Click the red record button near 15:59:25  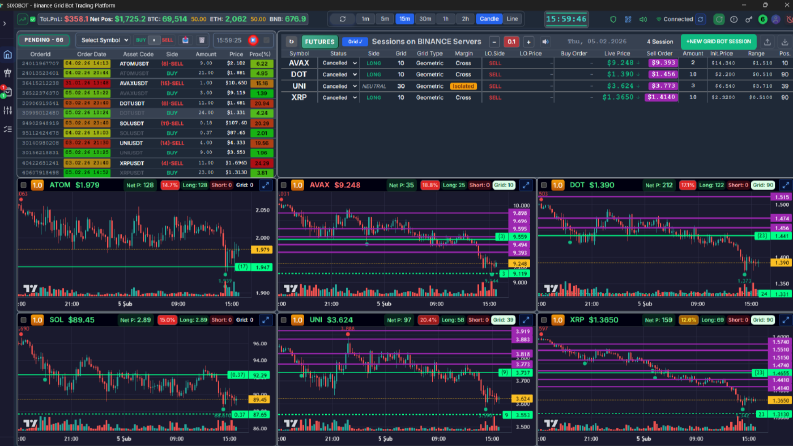coord(253,40)
